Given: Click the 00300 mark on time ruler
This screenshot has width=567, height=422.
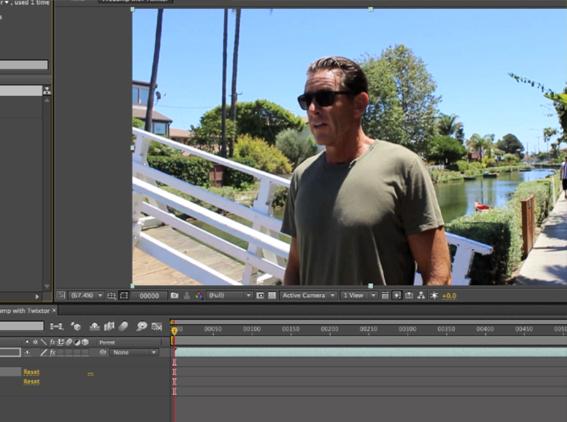Looking at the screenshot, I should tap(407, 329).
